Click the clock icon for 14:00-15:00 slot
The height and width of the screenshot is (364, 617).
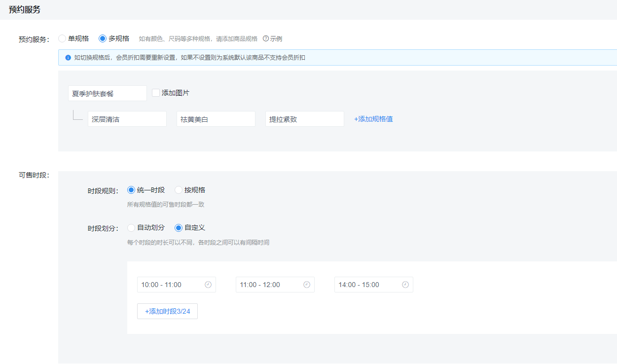coord(405,284)
